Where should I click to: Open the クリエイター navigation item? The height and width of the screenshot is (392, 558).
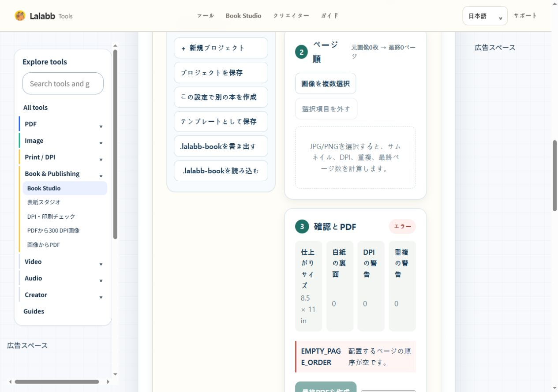coord(291,16)
